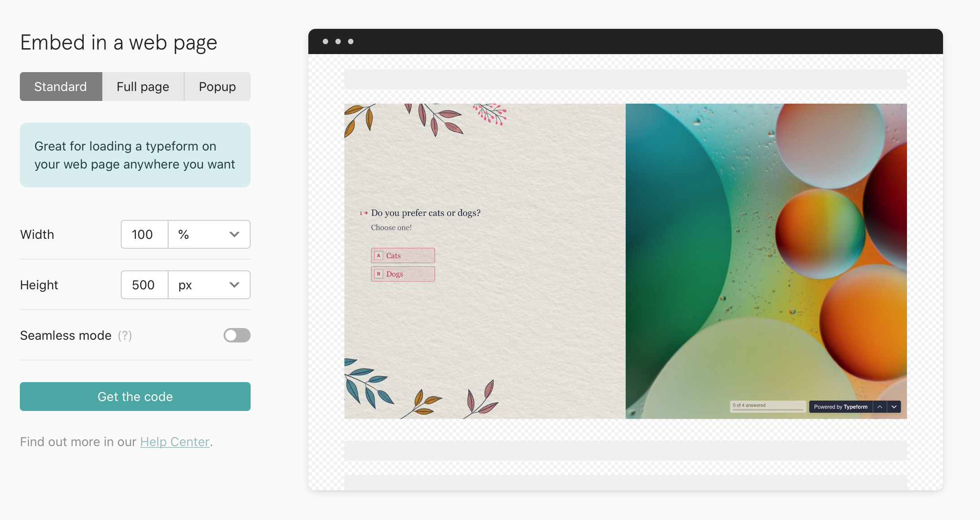Click the Height input field
This screenshot has width=980, height=520.
point(143,285)
